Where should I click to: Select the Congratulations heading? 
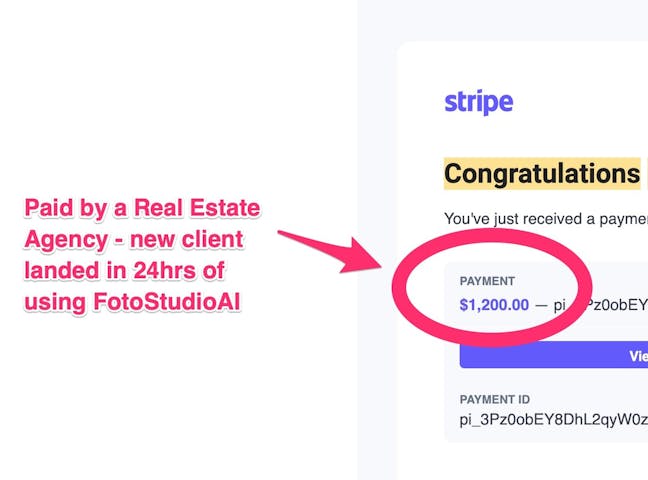click(541, 173)
